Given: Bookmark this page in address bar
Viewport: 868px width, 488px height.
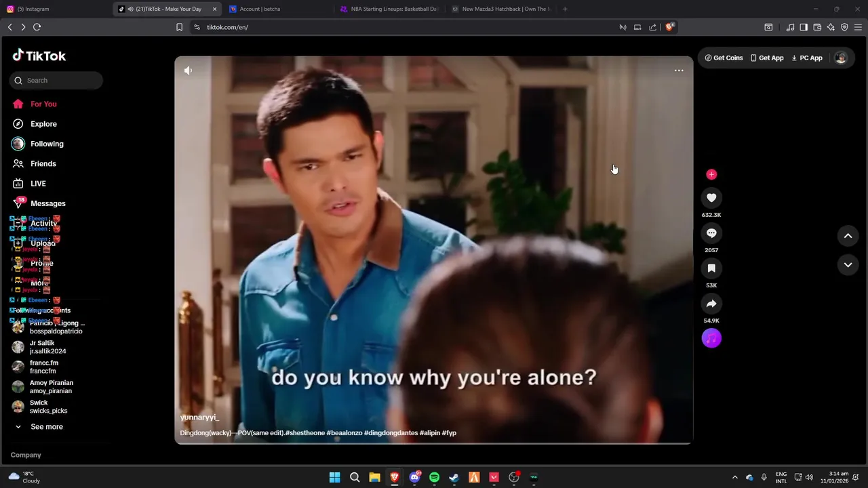Looking at the screenshot, I should click(x=179, y=27).
